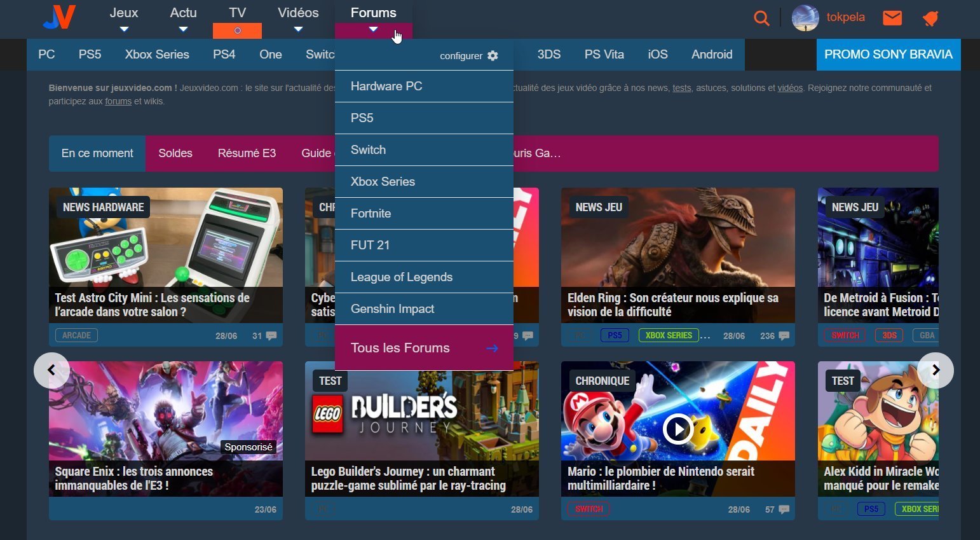Open the Square Enix sponsored thumbnail

click(166, 429)
